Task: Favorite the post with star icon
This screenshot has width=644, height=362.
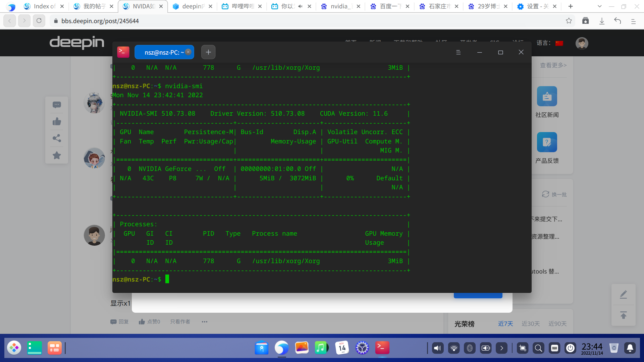Action: pyautogui.click(x=57, y=156)
